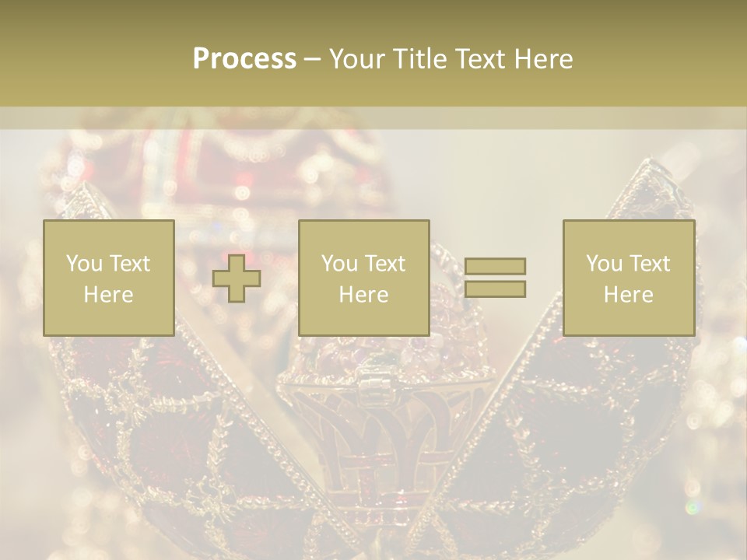Screen dimensions: 747x560
Task: Click "You Text" in the middle box
Action: click(x=363, y=264)
